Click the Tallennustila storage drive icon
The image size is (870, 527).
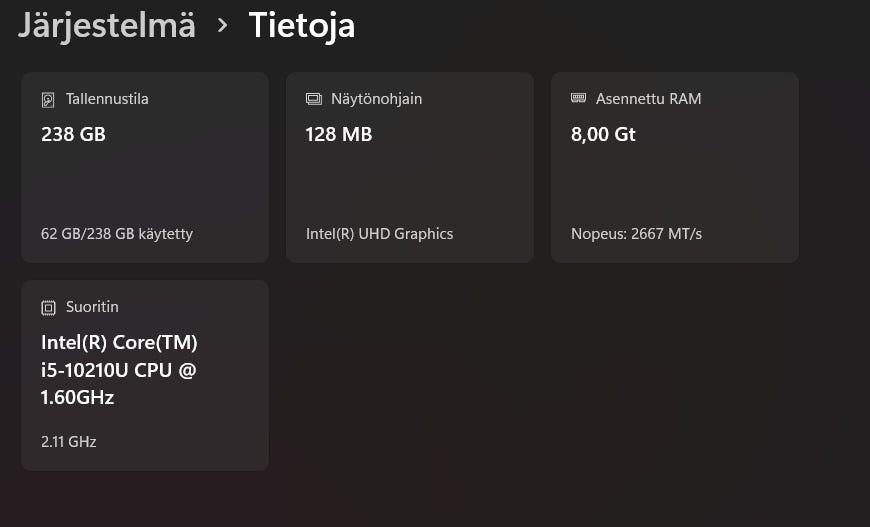(x=48, y=100)
